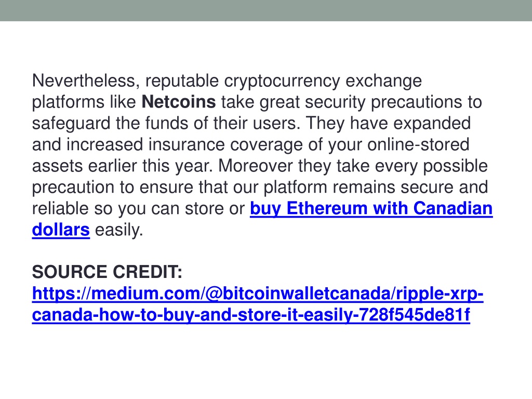Click the word 'Moreover' in the paragraph
532x399 pixels.
(255, 166)
